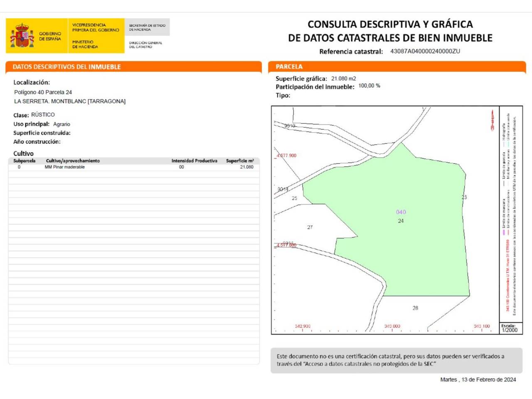Click parcel number 27 on the map
The height and width of the screenshot is (399, 532).
click(x=310, y=227)
